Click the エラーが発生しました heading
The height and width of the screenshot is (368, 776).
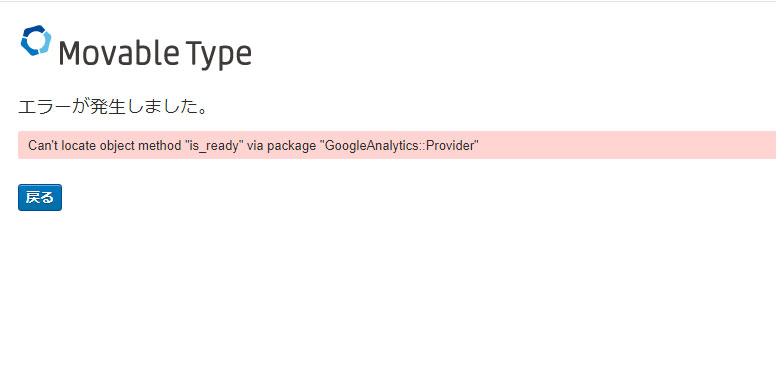(112, 106)
